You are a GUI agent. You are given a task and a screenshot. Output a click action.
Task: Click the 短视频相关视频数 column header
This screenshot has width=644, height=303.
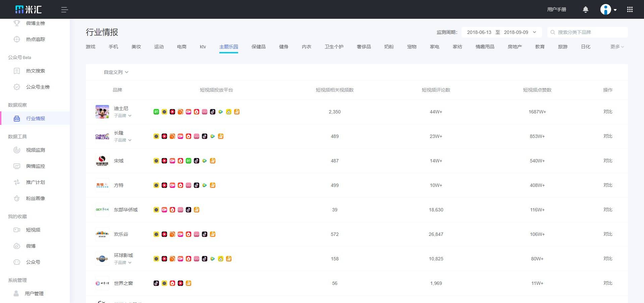click(x=335, y=90)
